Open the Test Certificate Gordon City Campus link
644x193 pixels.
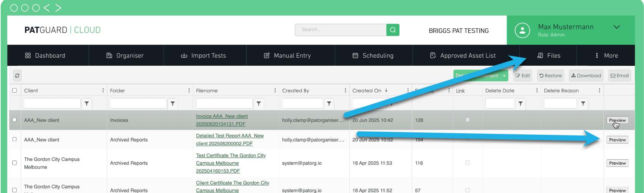231,163
